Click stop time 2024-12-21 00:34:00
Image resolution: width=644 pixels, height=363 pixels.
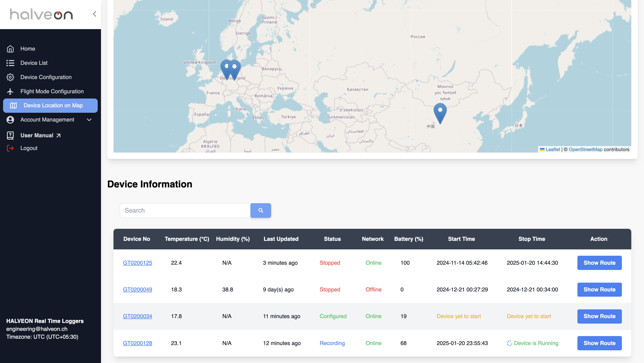click(x=532, y=290)
